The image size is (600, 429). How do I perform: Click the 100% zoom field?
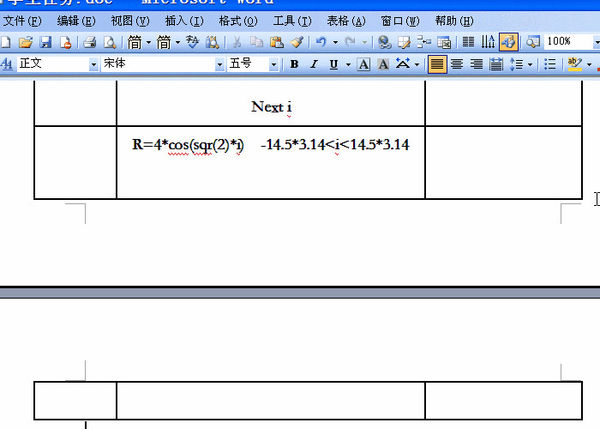pos(568,41)
